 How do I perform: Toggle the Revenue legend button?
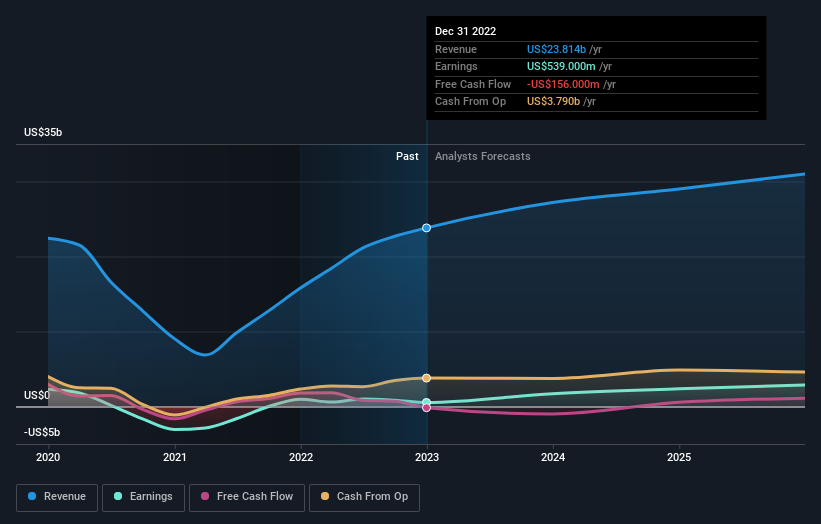pyautogui.click(x=57, y=497)
